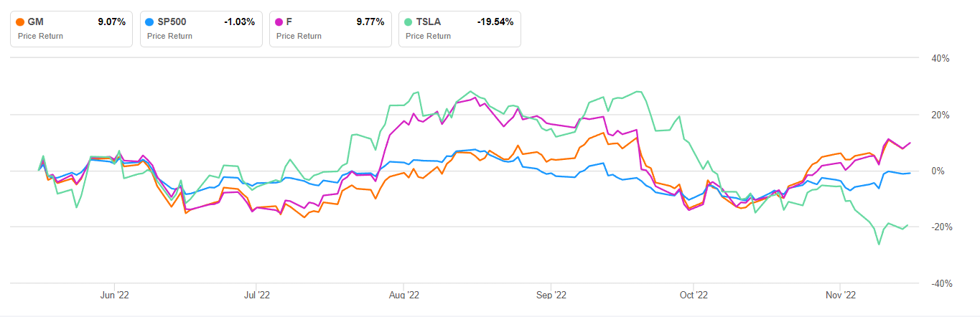Toggle the SP500 series legend label
The height and width of the screenshot is (317, 980).
(172, 22)
